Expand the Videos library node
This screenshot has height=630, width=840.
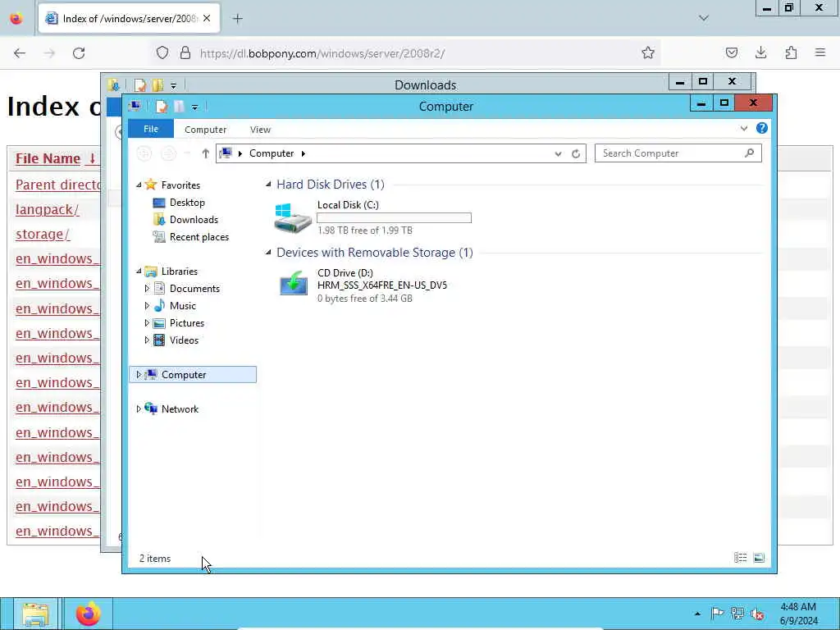(147, 340)
